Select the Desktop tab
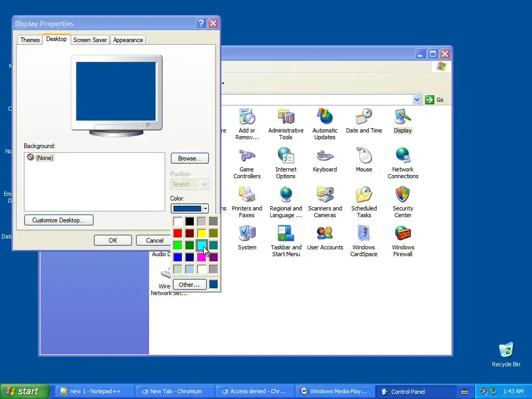Image resolution: width=532 pixels, height=399 pixels. (x=56, y=39)
